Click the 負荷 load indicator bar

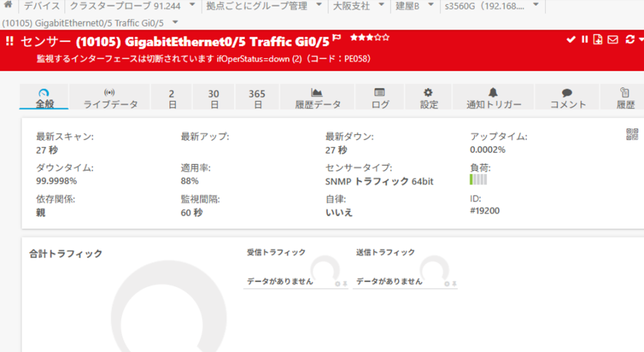click(478, 180)
